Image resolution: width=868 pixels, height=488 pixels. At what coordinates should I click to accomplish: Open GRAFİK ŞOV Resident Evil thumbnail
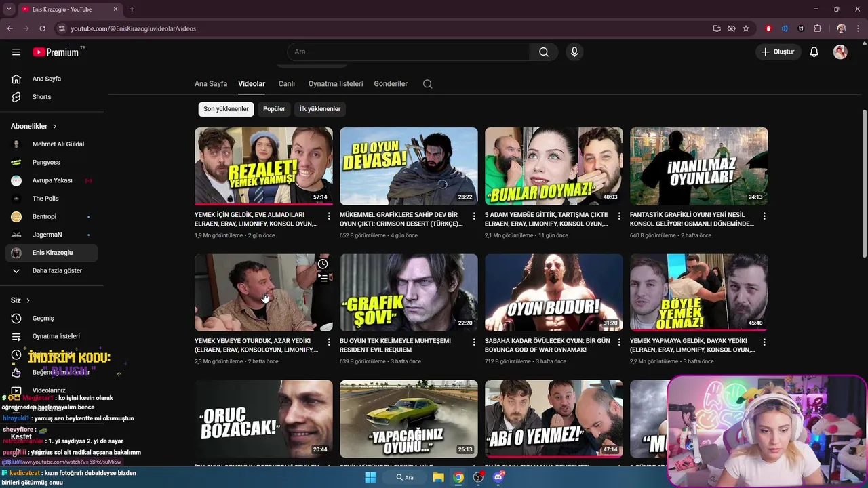409,292
